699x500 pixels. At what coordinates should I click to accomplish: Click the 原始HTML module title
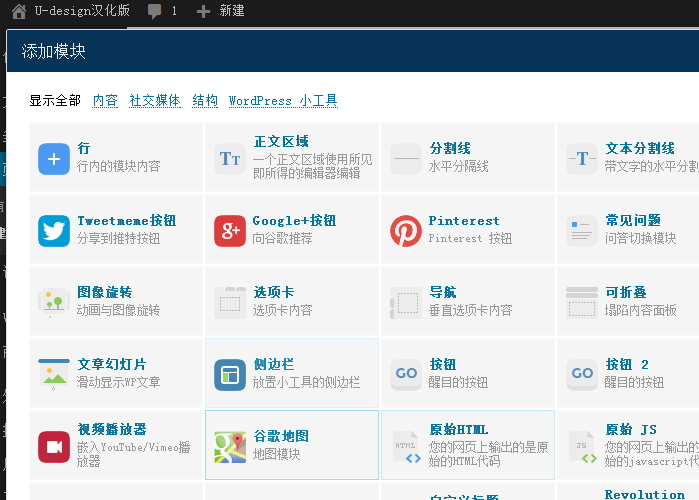458,429
